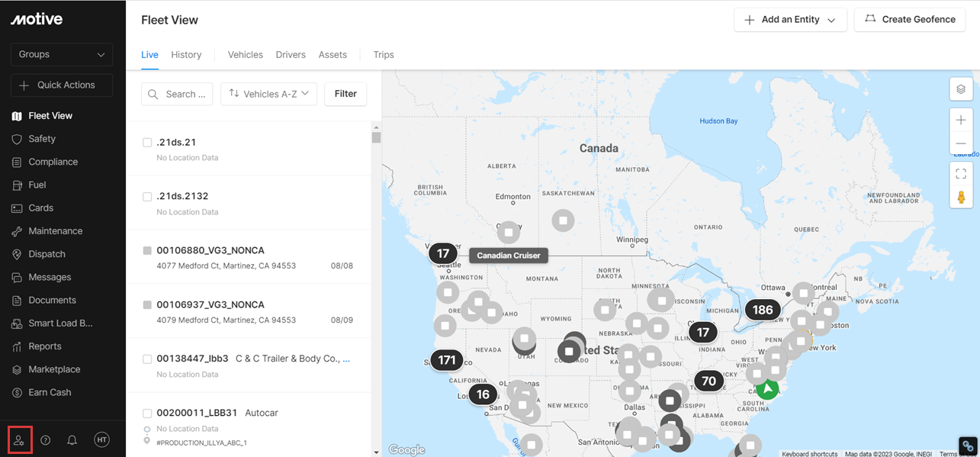Toggle fullscreen map view
This screenshot has height=457, width=980.
pyautogui.click(x=961, y=174)
